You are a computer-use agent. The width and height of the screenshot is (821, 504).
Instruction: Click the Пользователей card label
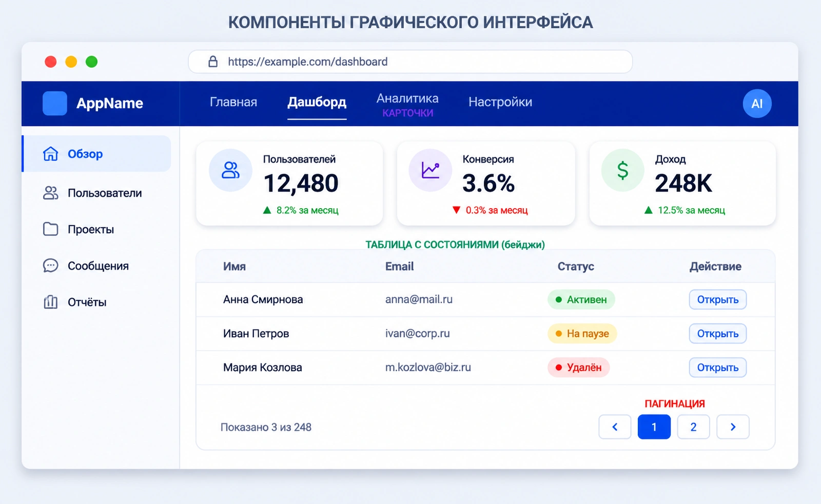tap(299, 159)
